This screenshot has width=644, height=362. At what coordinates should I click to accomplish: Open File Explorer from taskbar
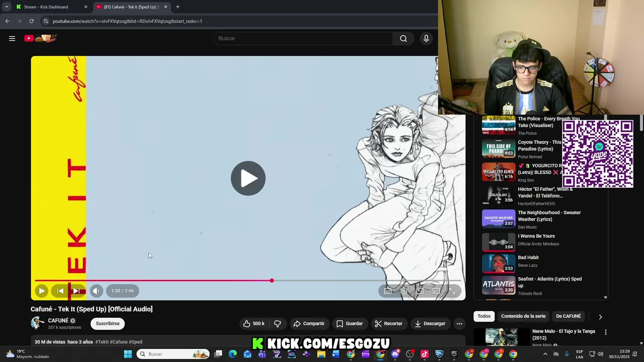(x=321, y=354)
